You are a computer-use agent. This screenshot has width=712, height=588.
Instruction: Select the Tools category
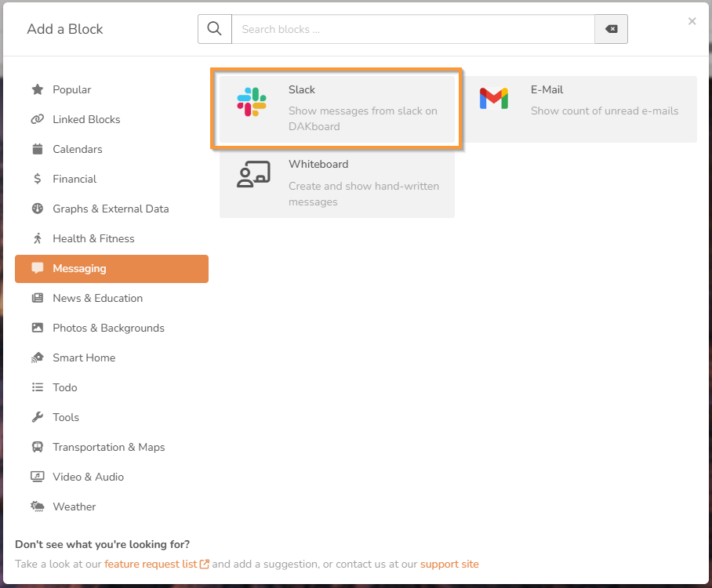(111, 417)
